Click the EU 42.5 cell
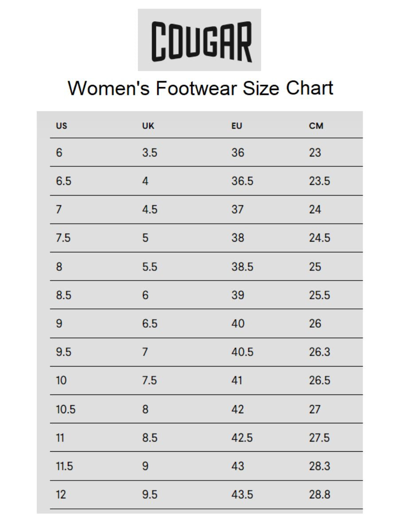The width and height of the screenshot is (399, 532). (242, 438)
